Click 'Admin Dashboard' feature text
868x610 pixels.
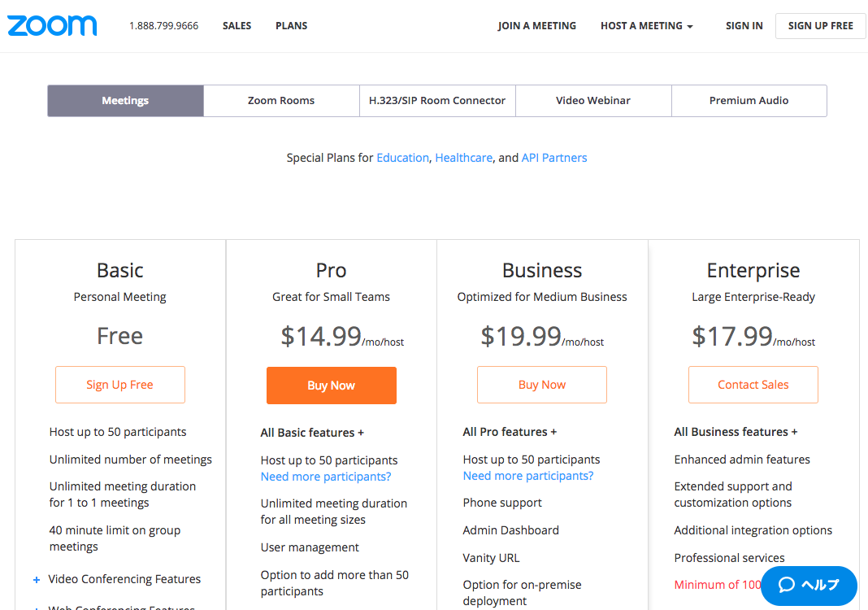click(x=511, y=530)
